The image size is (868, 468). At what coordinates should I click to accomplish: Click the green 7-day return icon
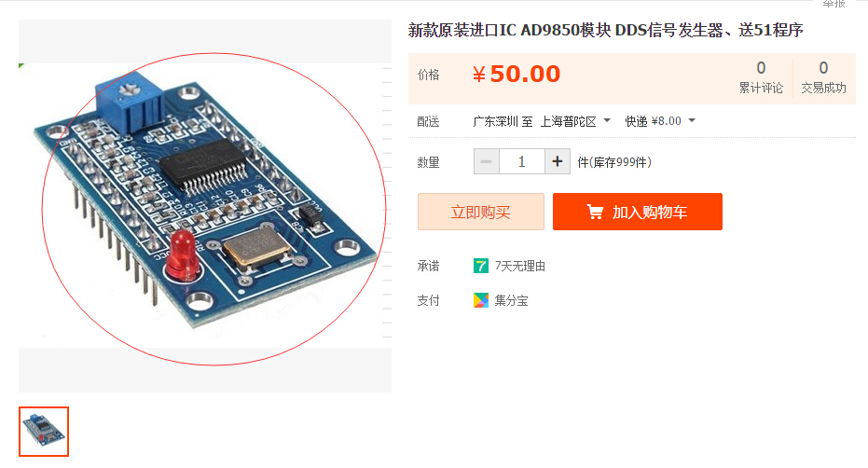tap(480, 266)
